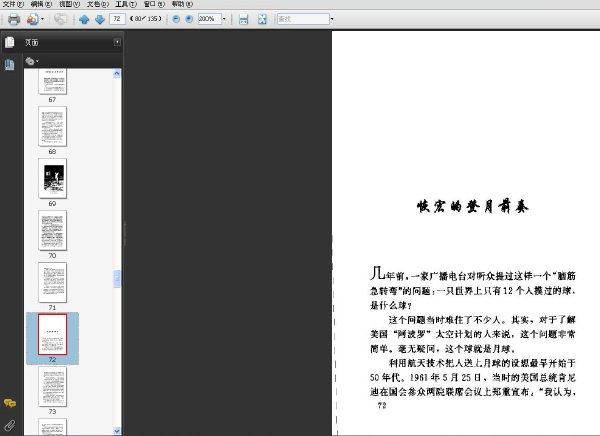This screenshot has width=600, height=436.
Task: Collapse the 页面 panel with its corner button
Action: [x=117, y=42]
